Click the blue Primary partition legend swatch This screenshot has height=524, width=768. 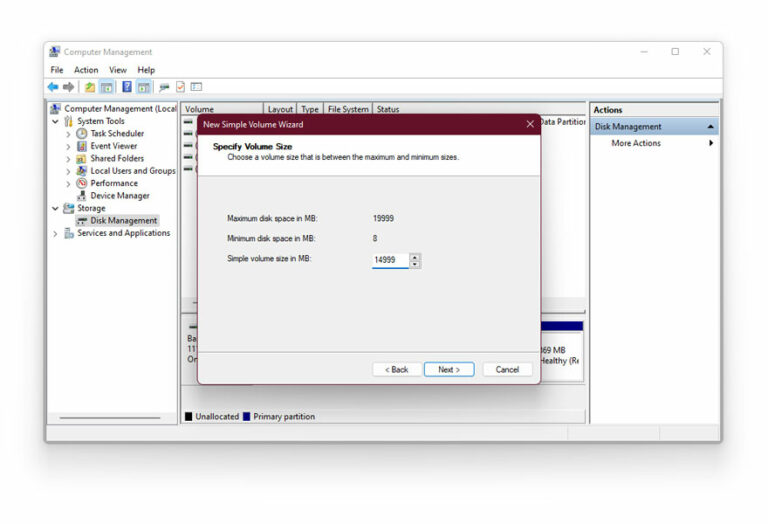pos(246,417)
